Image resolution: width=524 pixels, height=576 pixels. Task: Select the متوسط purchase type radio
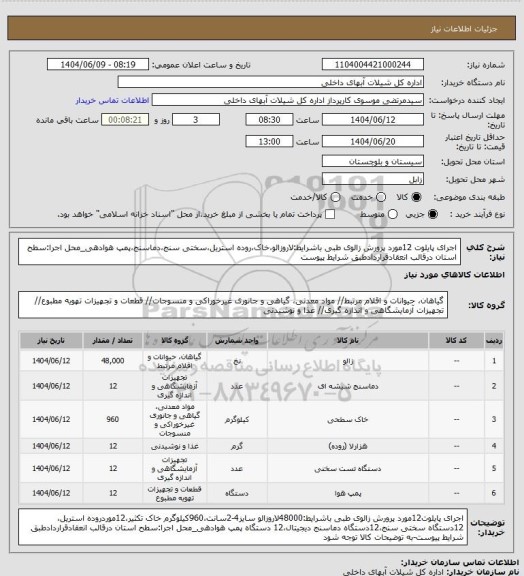[393, 214]
